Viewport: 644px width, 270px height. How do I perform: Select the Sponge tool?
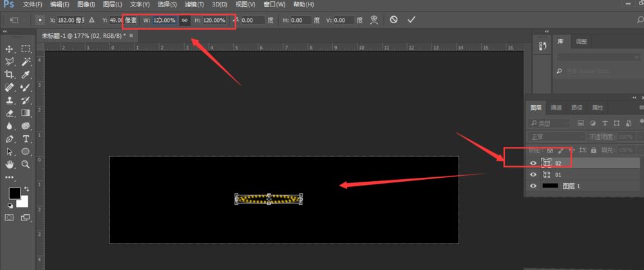26,126
